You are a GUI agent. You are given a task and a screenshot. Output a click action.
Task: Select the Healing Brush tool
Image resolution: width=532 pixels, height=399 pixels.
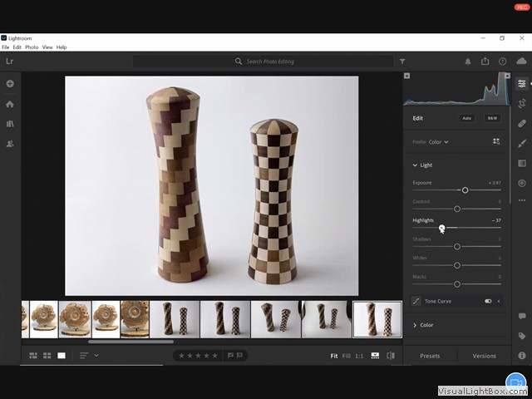(522, 123)
